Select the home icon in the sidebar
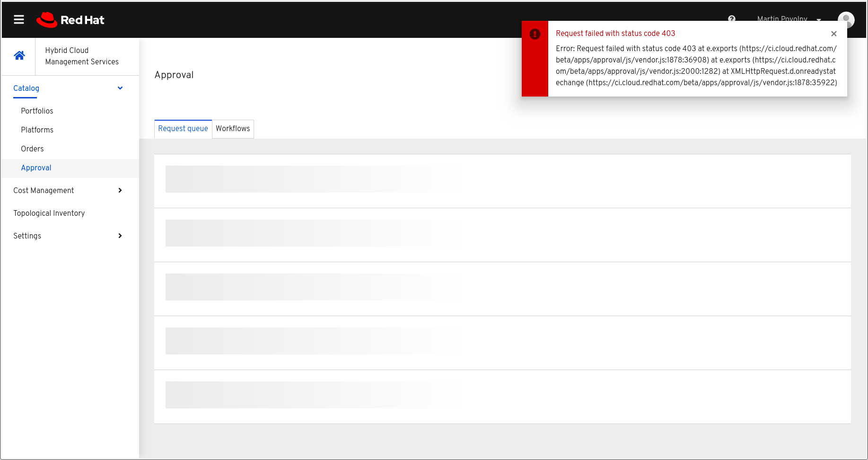The width and height of the screenshot is (868, 460). (x=19, y=55)
